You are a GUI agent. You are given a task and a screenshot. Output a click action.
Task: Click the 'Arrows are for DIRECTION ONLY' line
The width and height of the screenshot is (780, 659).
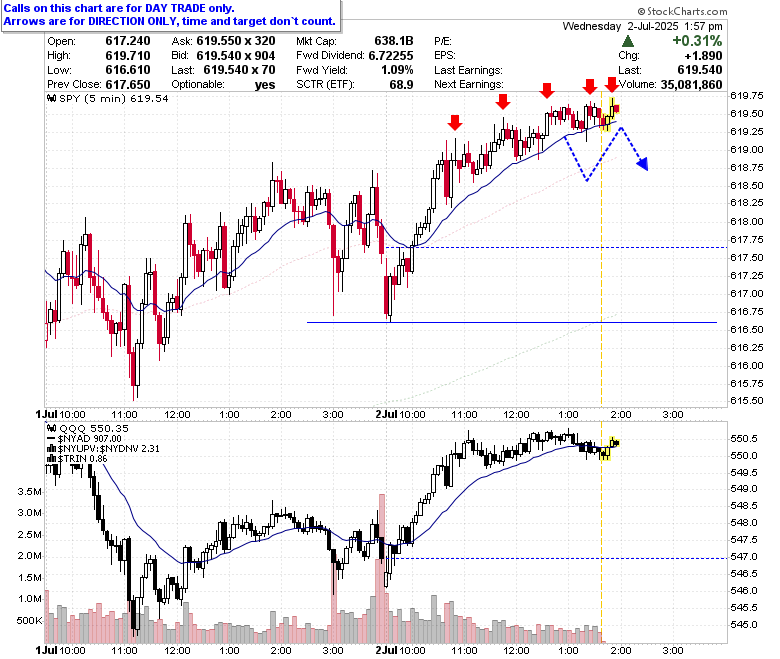coord(170,21)
